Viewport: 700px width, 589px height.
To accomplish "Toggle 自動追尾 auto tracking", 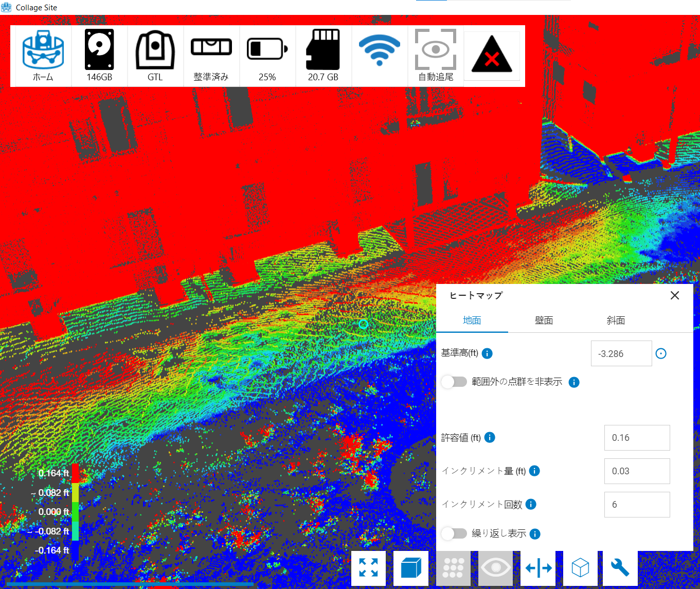I will click(x=436, y=56).
